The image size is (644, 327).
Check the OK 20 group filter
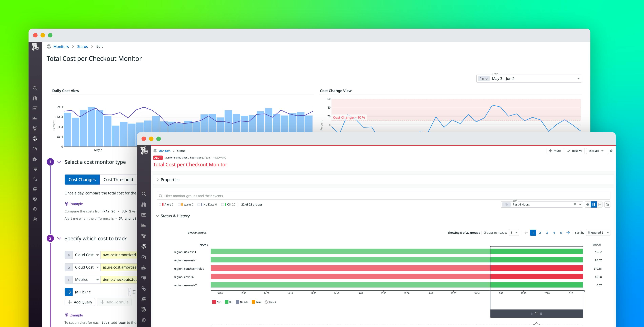[x=223, y=204]
